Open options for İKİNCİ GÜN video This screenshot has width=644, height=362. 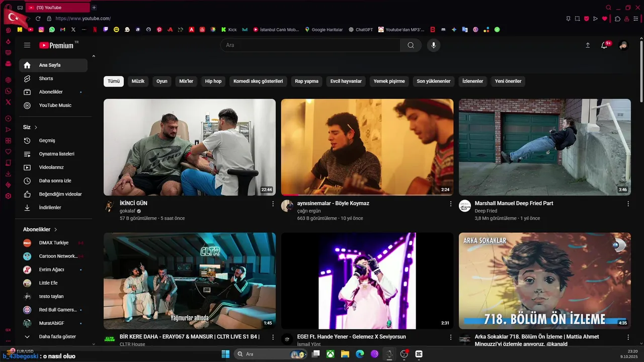click(273, 204)
